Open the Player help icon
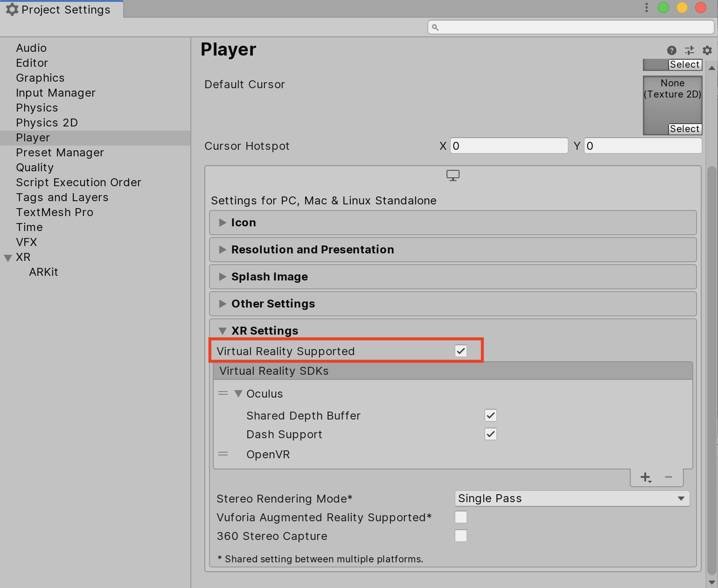The height and width of the screenshot is (588, 718). click(x=672, y=50)
